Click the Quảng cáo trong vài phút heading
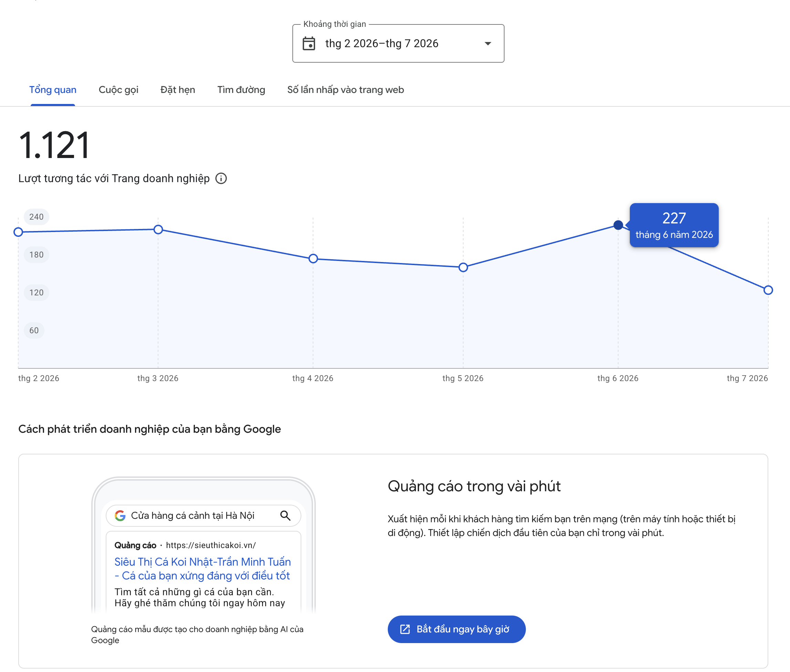This screenshot has width=790, height=672. pyautogui.click(x=474, y=486)
